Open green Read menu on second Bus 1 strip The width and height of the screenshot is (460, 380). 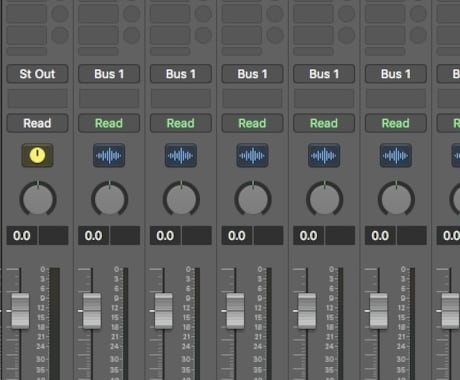click(181, 123)
